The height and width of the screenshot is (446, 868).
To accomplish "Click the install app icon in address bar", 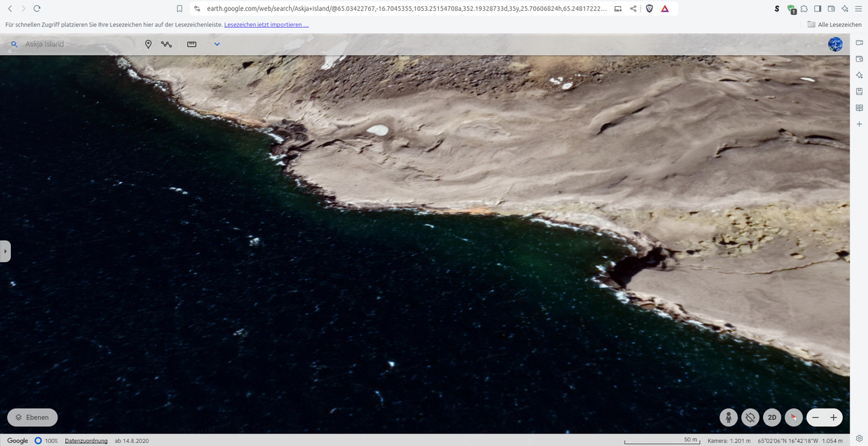I will coord(617,9).
